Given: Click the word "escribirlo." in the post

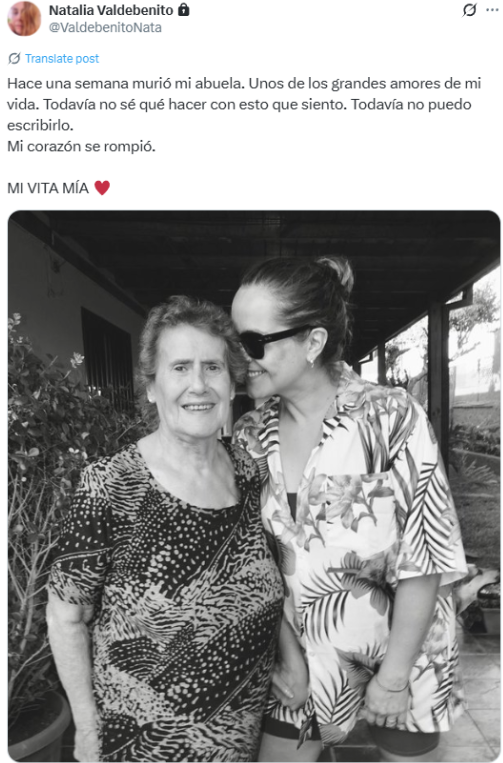Looking at the screenshot, I should pyautogui.click(x=40, y=125).
